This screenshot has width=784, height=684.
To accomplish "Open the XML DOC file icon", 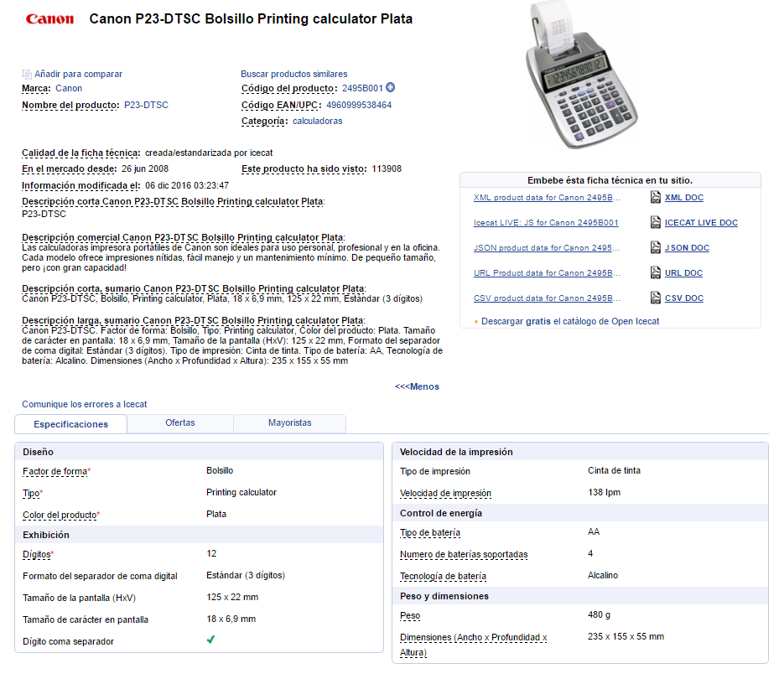I will pos(657,198).
